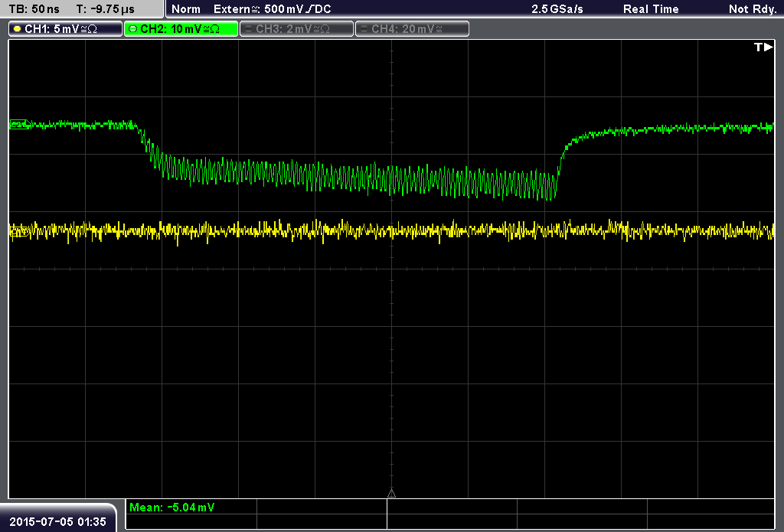Click the 2.5 GSa/s sample rate readout
Viewport: 784px width, 532px height.
point(557,9)
